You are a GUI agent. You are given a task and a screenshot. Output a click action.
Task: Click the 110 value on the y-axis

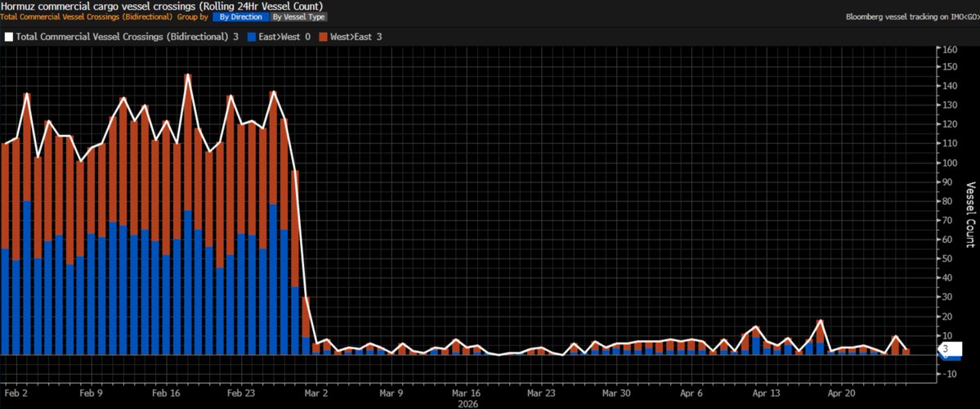(x=951, y=144)
